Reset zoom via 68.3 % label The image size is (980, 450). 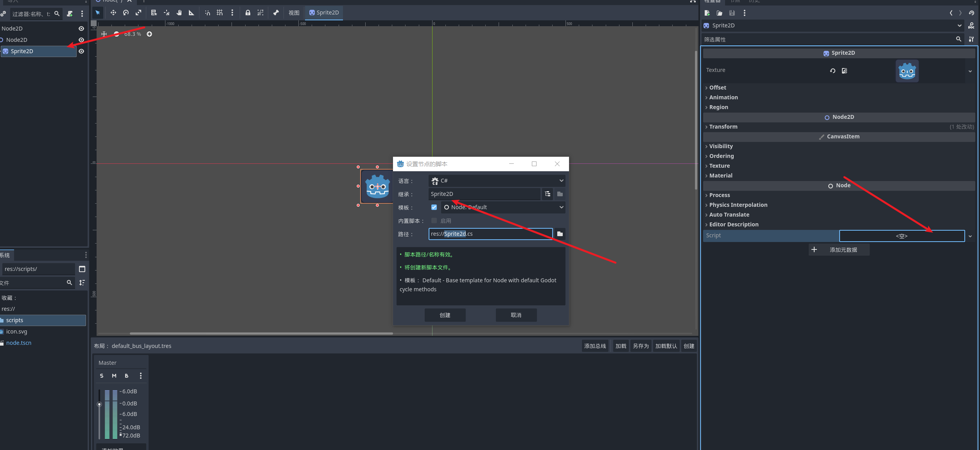pyautogui.click(x=133, y=34)
